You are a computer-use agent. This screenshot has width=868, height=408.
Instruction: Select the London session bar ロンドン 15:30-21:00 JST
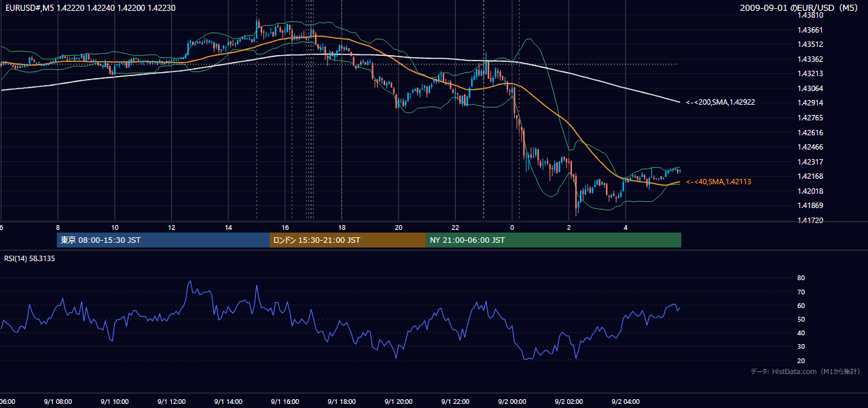point(348,240)
